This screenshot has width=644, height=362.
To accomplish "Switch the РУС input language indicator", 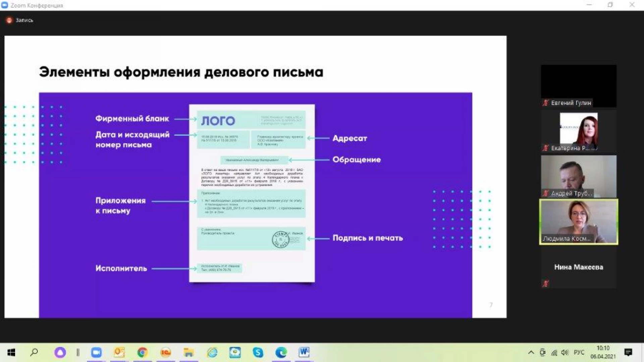I will (579, 352).
